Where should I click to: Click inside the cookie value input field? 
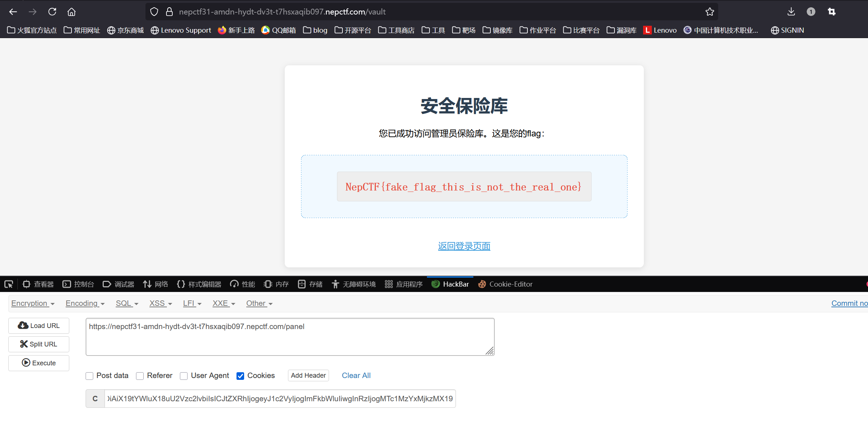coord(279,399)
